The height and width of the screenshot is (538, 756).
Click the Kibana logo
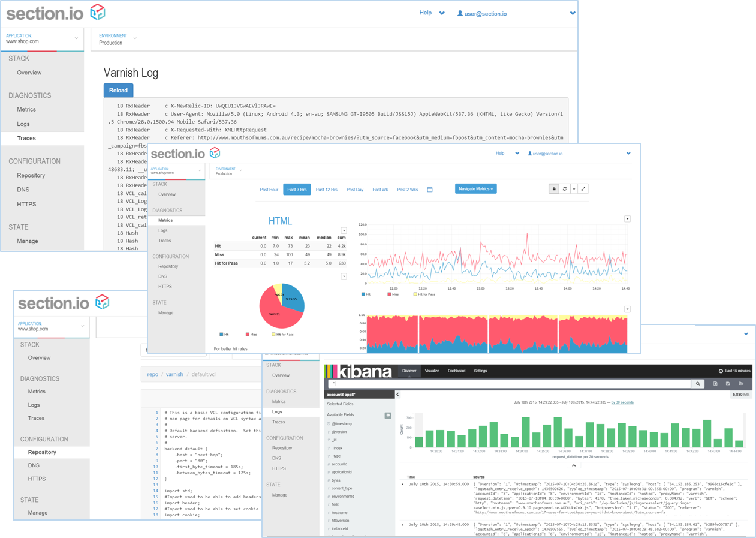[359, 371]
